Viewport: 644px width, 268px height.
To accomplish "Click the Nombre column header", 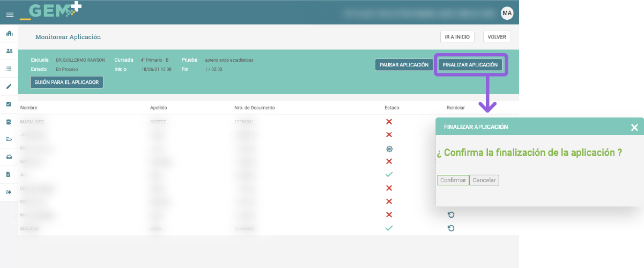I will 29,108.
